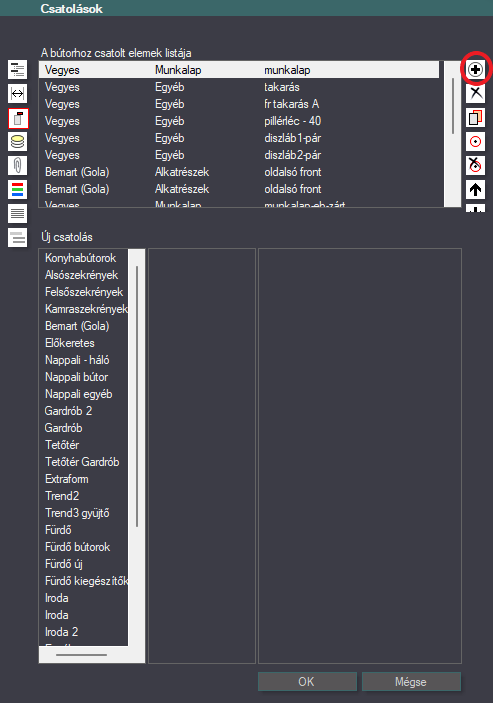Select the 'pillérléc - 40' attached row
The width and height of the screenshot is (493, 703).
(239, 121)
